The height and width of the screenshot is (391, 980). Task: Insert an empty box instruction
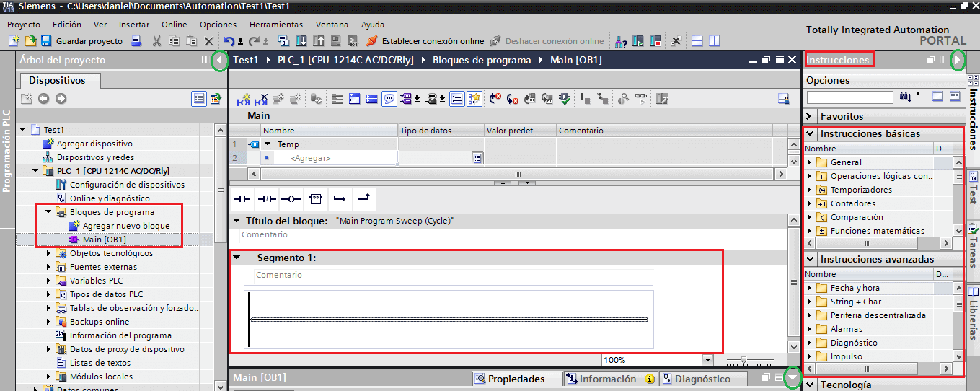click(x=315, y=198)
